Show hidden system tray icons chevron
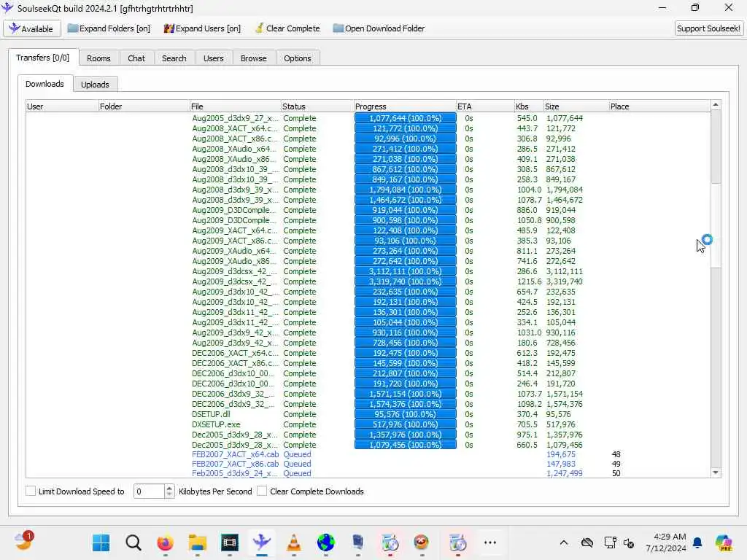Viewport: 747px width, 560px height. tap(564, 542)
